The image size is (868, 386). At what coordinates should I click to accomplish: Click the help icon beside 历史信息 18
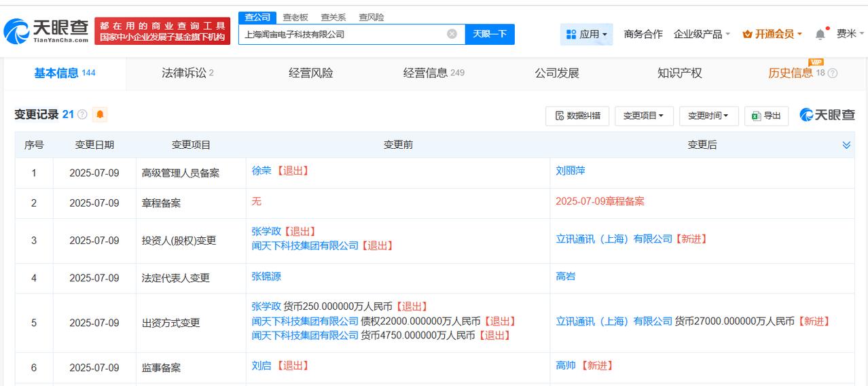click(833, 73)
